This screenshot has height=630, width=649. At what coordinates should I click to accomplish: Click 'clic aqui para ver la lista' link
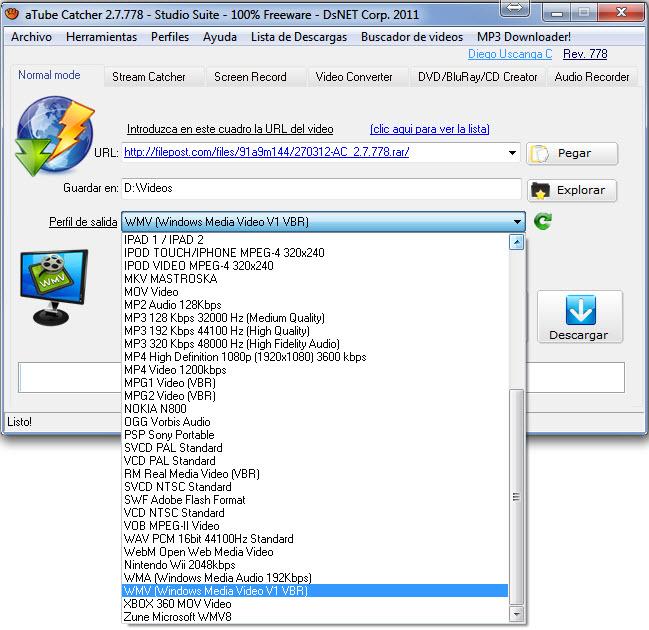(430, 129)
